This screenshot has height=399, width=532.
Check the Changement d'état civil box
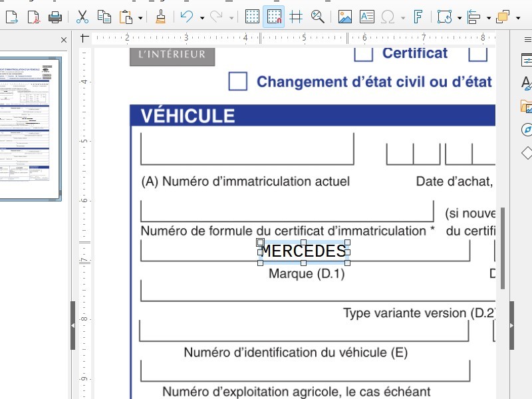click(x=238, y=82)
